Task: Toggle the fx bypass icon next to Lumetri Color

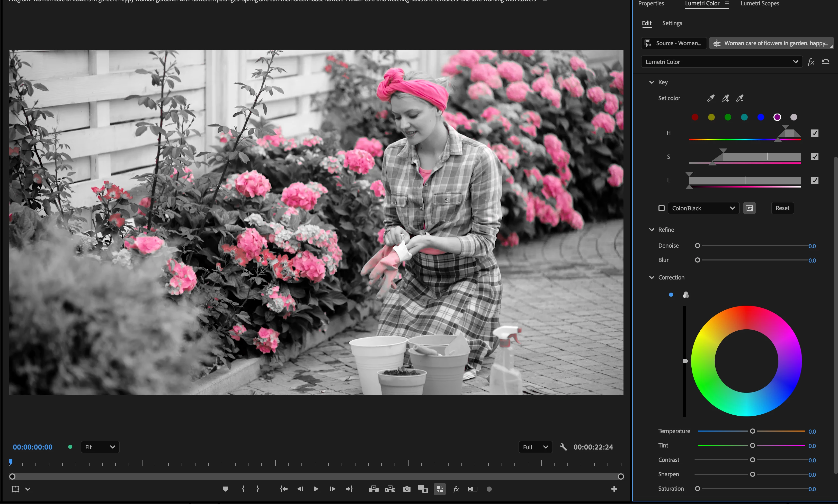Action: [811, 62]
